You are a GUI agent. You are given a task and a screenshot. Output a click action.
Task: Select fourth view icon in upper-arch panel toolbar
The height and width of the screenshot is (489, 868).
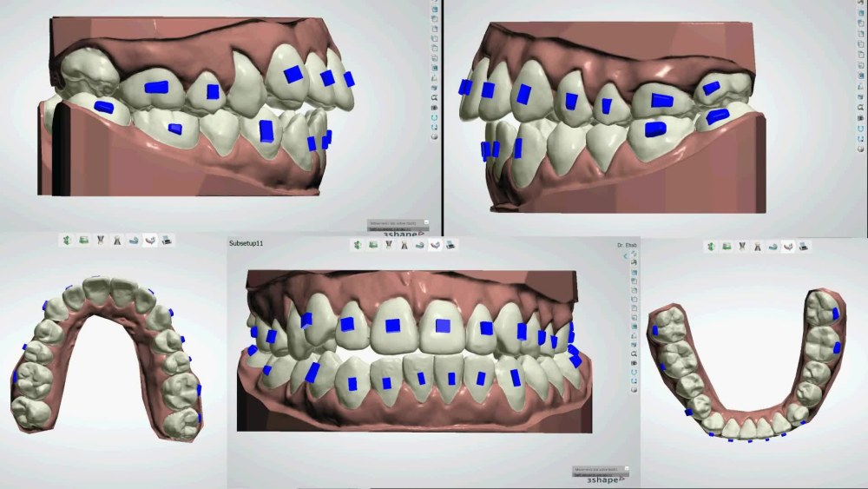click(x=117, y=241)
